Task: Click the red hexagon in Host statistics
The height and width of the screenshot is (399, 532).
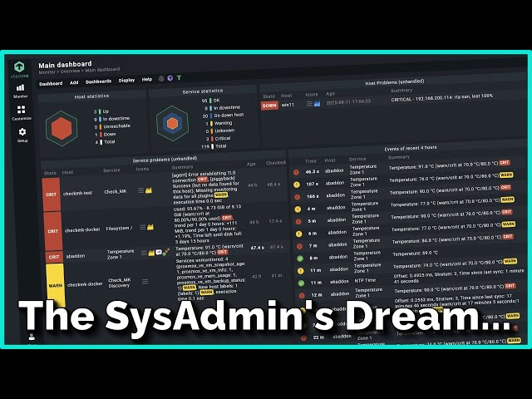Action: 62,129
